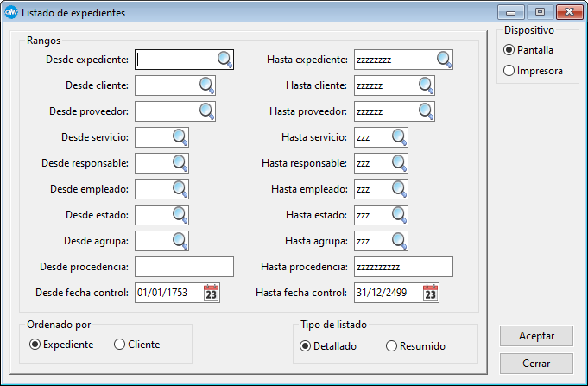588x386 pixels.
Task: Open lookup for Hasta expediente field
Action: point(444,60)
